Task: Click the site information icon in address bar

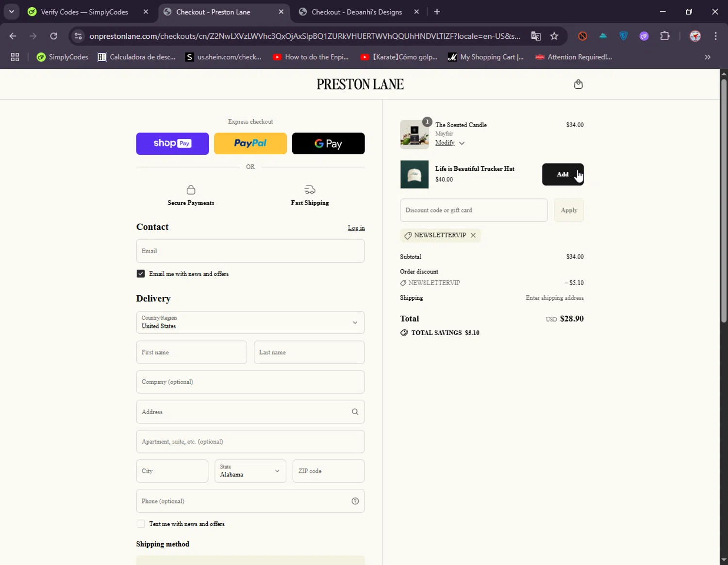Action: (x=78, y=36)
